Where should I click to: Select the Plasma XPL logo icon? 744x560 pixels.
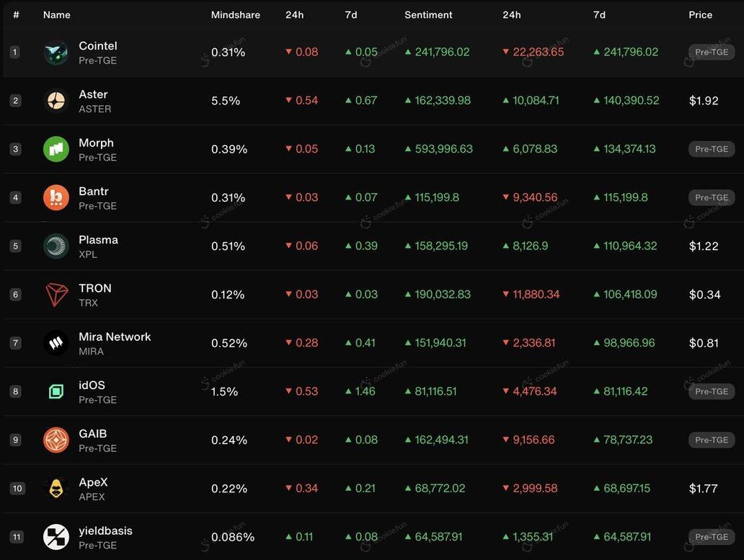point(56,246)
